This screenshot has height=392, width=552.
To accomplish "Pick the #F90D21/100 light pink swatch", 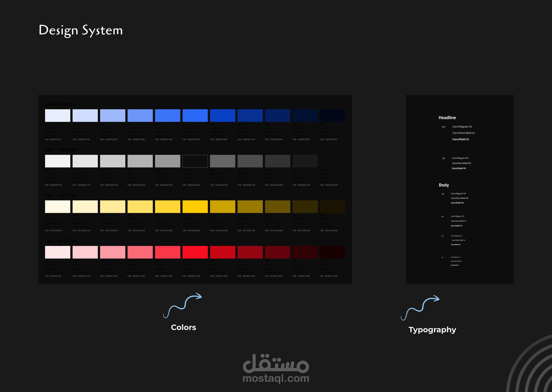I will 85,252.
